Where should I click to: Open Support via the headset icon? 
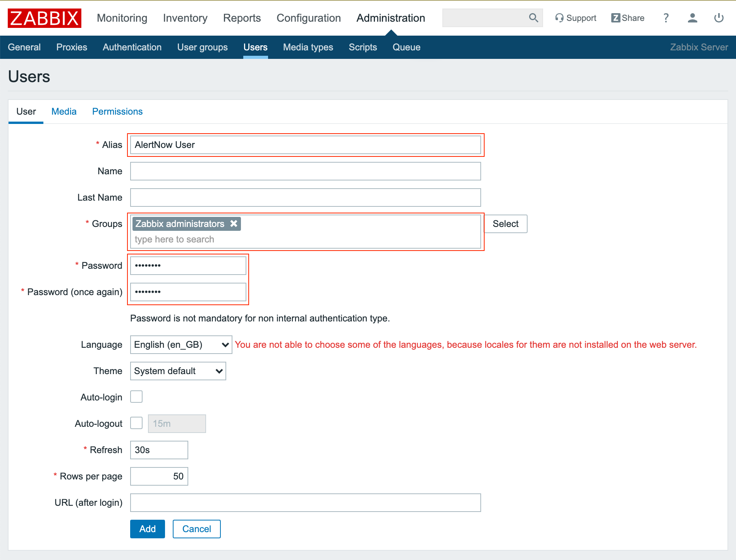point(559,18)
